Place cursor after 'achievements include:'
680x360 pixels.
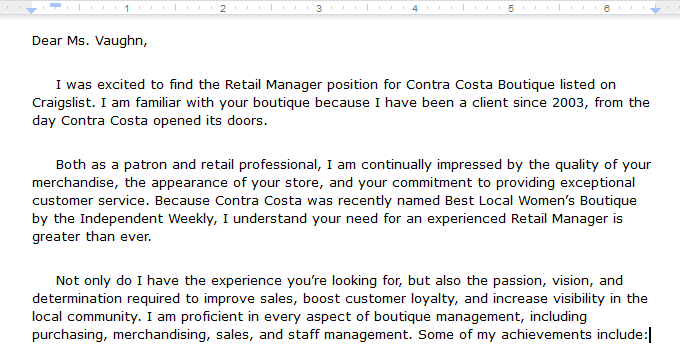[x=649, y=335]
